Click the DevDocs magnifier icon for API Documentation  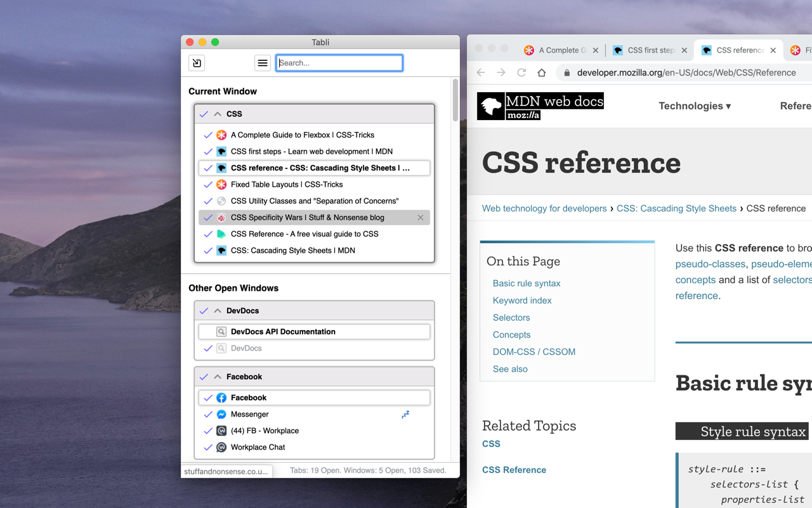click(221, 331)
